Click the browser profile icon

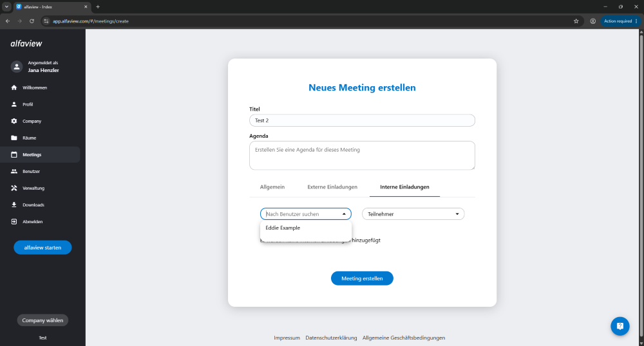point(592,21)
